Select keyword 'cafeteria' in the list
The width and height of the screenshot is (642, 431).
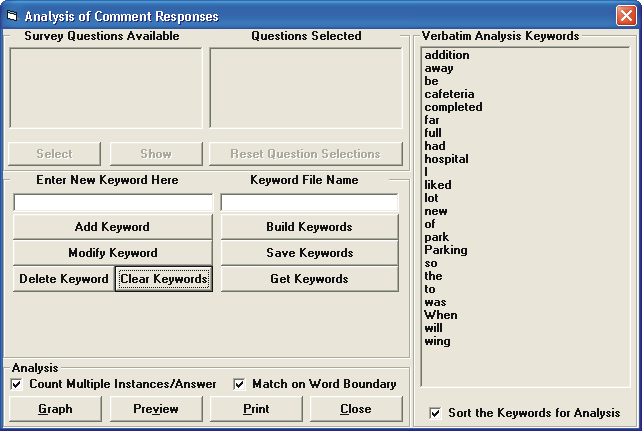(x=449, y=94)
